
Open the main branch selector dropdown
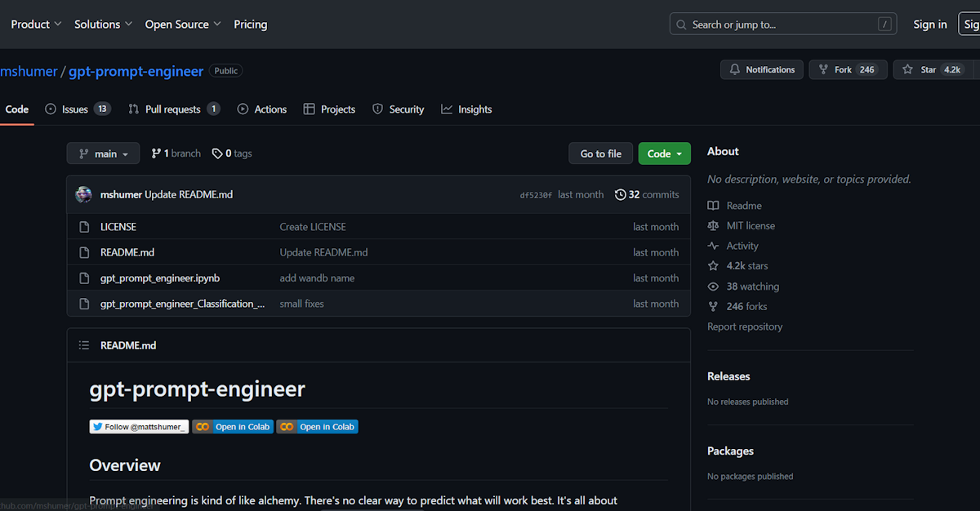pos(103,153)
